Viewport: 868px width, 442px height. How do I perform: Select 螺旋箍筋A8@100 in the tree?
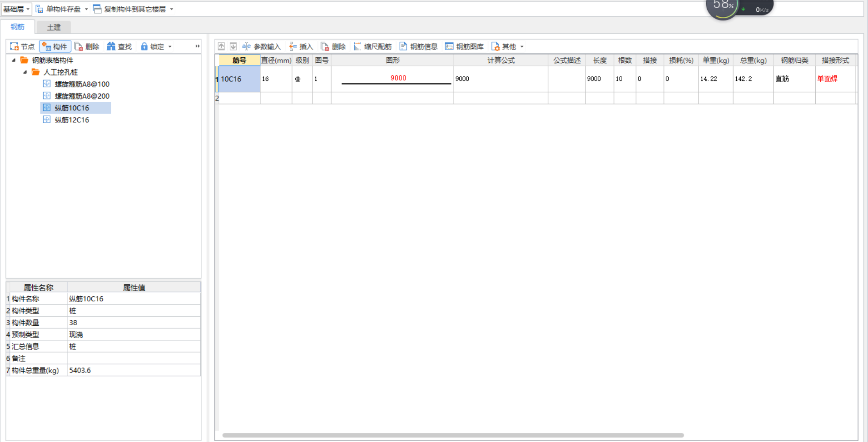point(82,84)
